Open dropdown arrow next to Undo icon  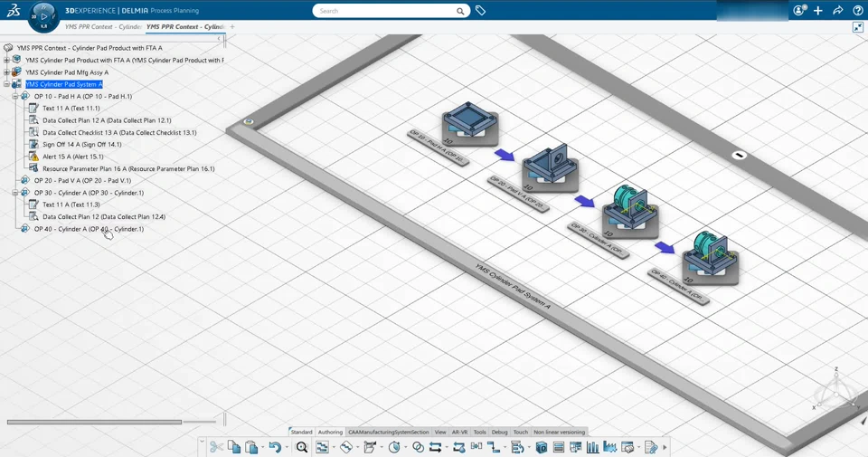click(x=287, y=447)
